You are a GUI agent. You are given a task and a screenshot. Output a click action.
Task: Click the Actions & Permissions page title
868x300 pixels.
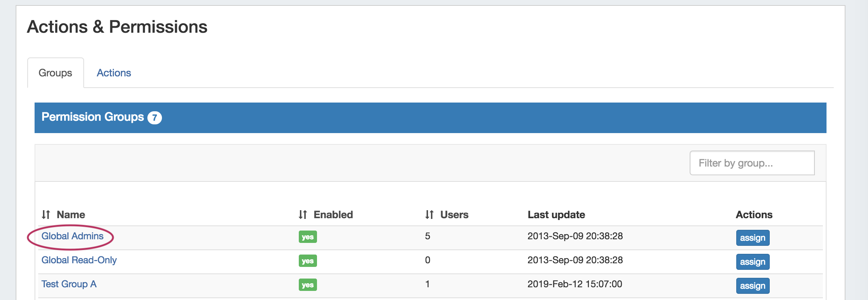(x=117, y=27)
